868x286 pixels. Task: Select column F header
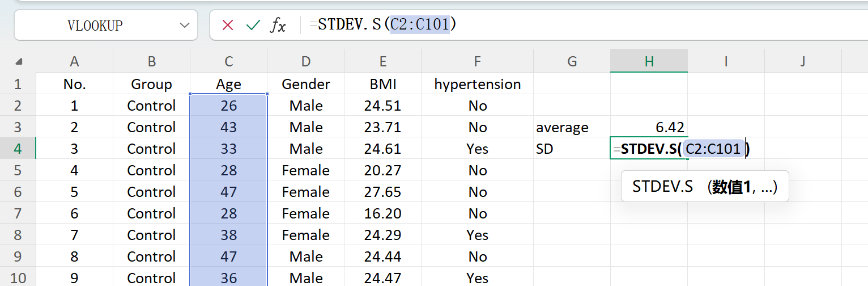click(478, 61)
